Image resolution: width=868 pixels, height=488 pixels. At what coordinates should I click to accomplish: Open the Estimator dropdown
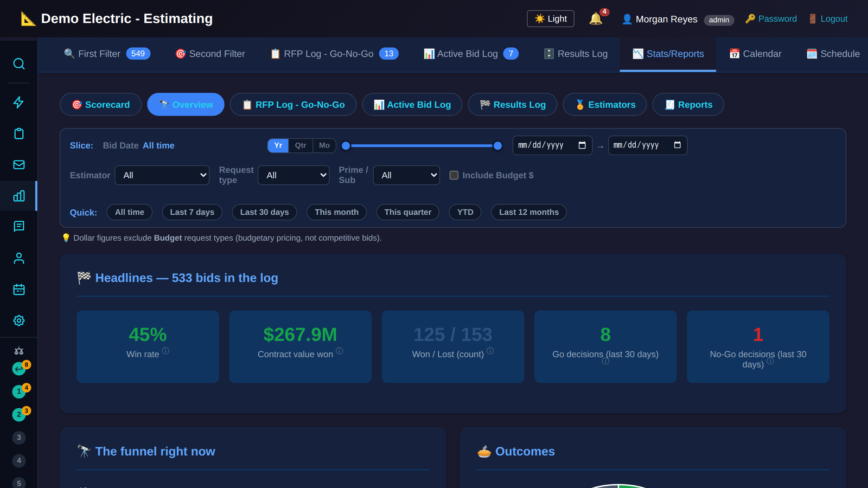pyautogui.click(x=162, y=175)
